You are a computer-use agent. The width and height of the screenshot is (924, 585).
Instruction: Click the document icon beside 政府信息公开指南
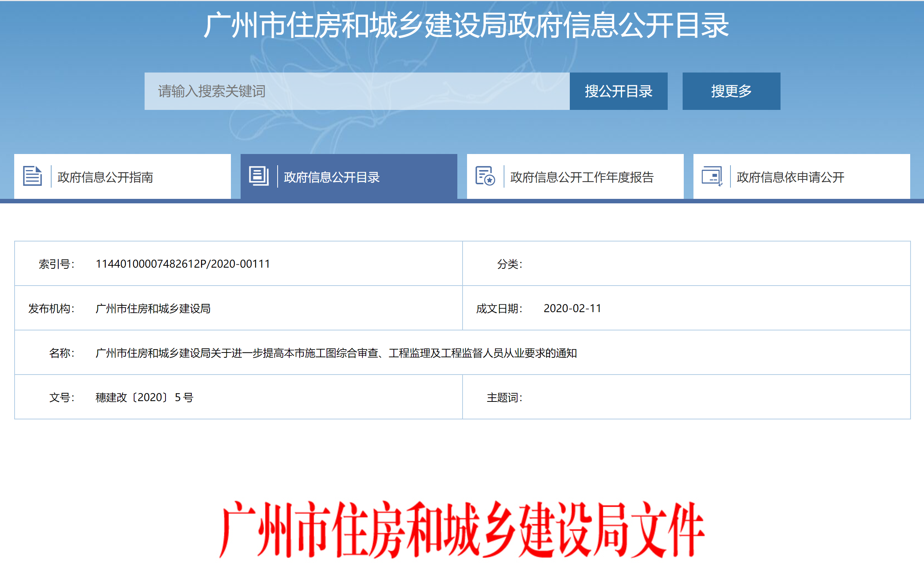coord(32,176)
